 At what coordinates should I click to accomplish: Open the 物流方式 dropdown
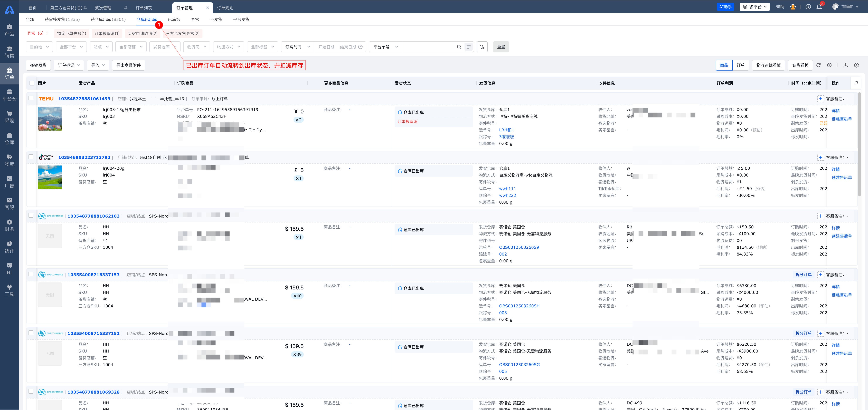pyautogui.click(x=229, y=47)
